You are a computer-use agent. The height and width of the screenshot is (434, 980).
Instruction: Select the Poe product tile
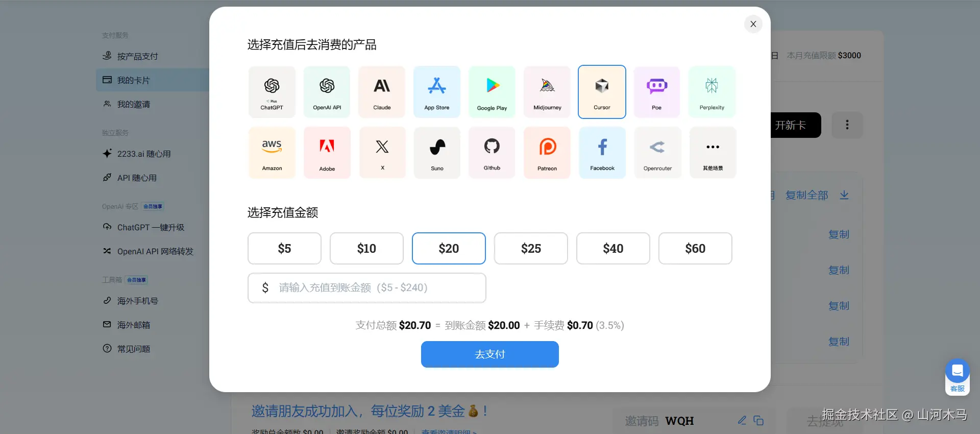point(657,92)
